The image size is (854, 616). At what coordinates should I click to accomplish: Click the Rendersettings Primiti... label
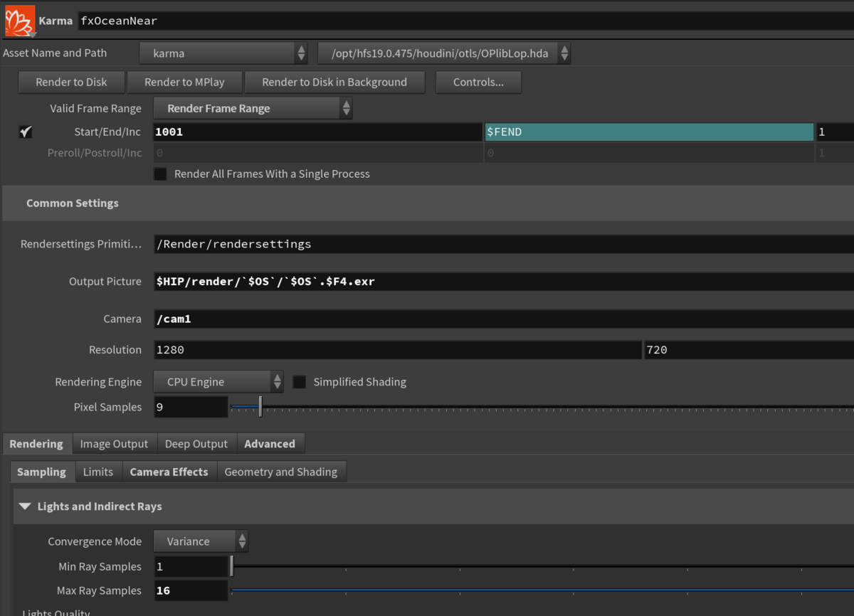[x=81, y=244]
